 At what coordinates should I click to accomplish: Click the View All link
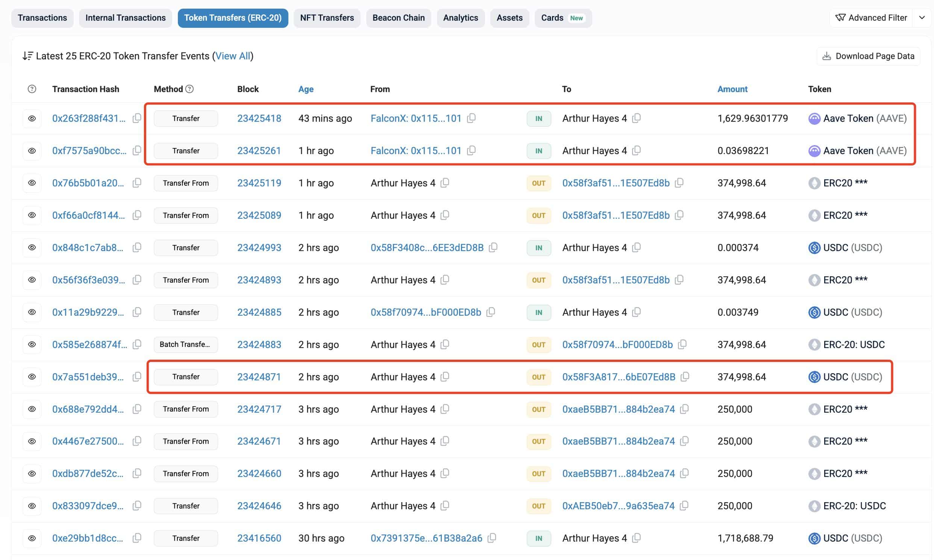point(232,56)
